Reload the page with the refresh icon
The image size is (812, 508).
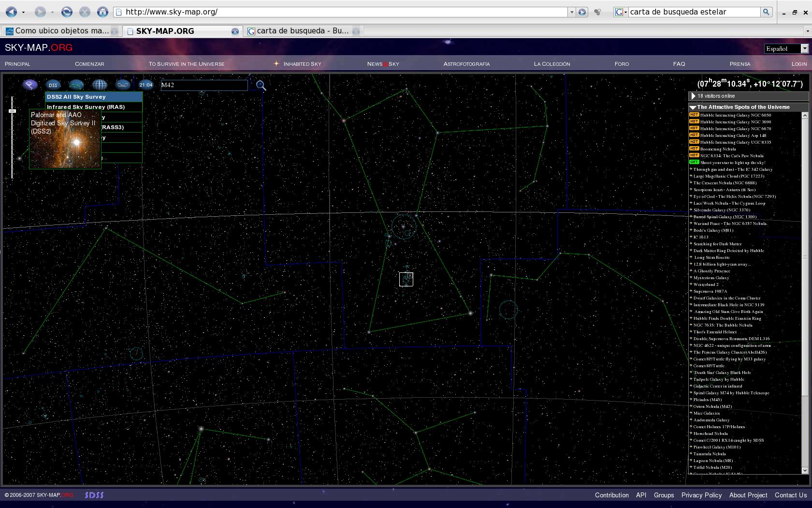click(x=67, y=12)
